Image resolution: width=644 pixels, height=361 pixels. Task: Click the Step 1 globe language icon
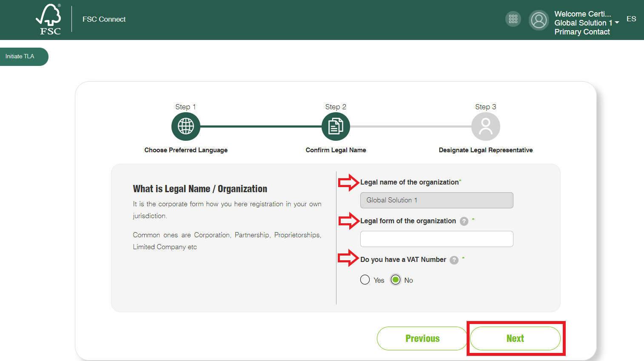(186, 126)
